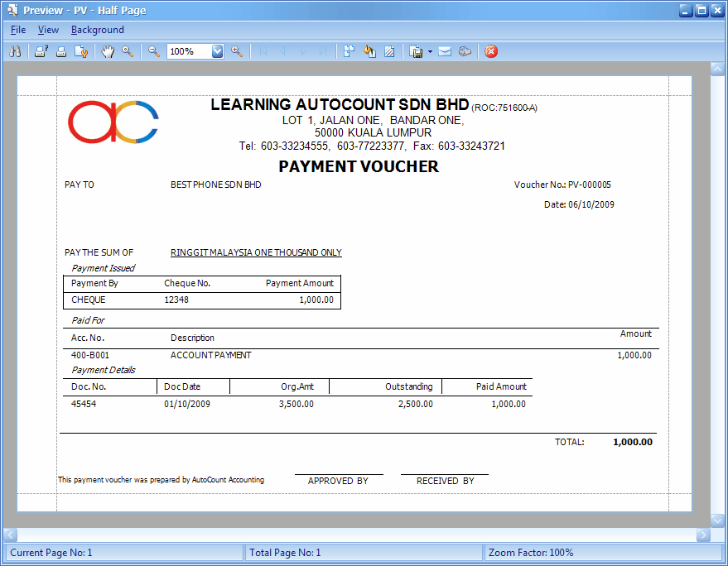Click the 'CHEQUE' payment method cell
Viewport: 728px width, 566px height.
89,300
